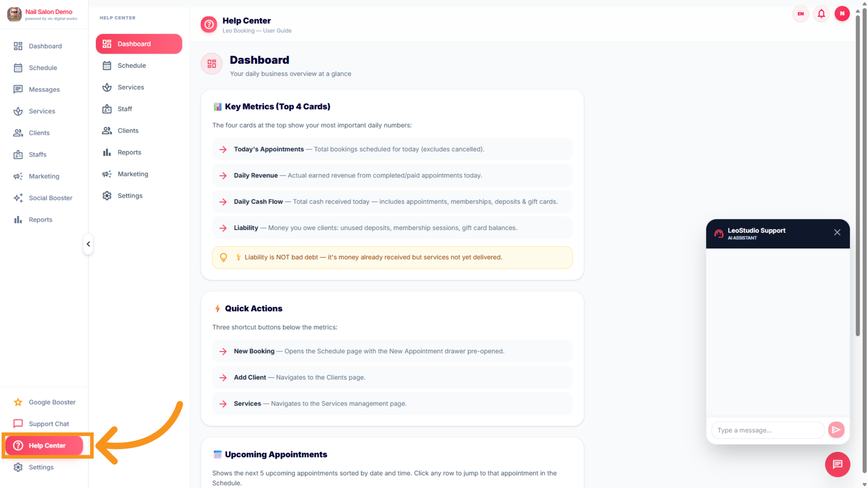Open Marketing topic in Help Center
This screenshot has height=488, width=868.
click(133, 174)
